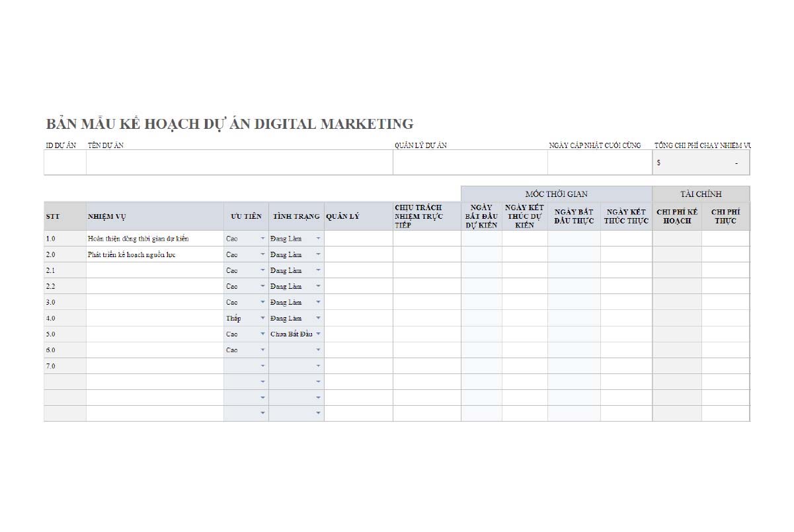This screenshot has width=794, height=532.
Task: Click the Quản lý dự án input cell
Action: (470, 163)
